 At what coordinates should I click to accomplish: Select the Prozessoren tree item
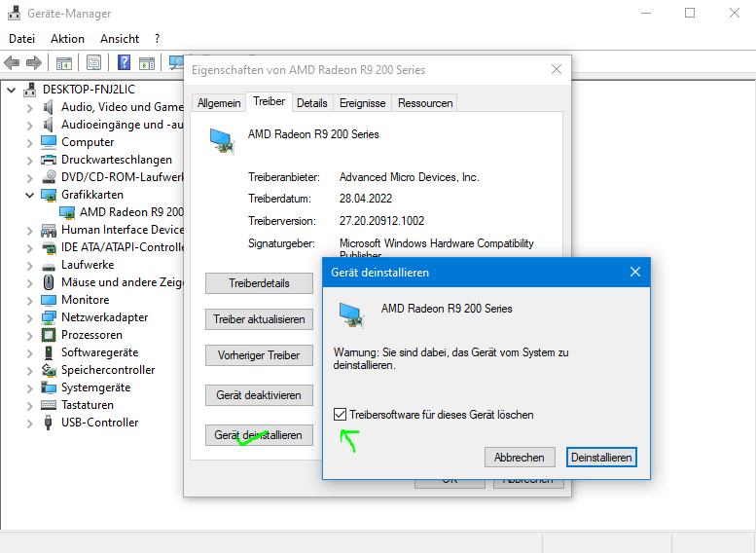tap(91, 335)
